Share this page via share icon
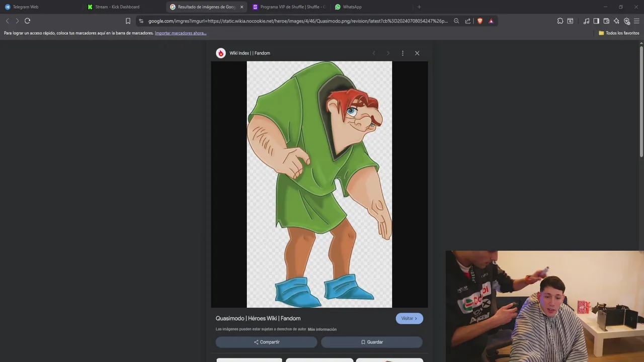The width and height of the screenshot is (644, 362). pyautogui.click(x=468, y=21)
